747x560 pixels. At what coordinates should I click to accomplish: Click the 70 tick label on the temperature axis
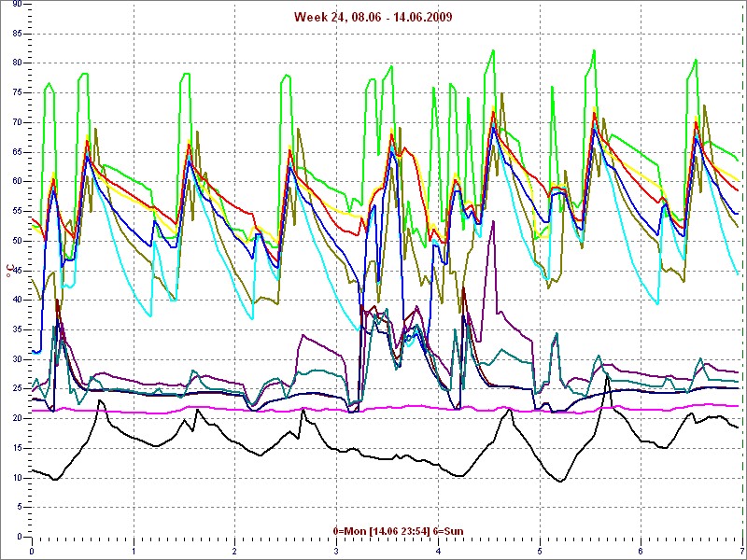(x=17, y=122)
